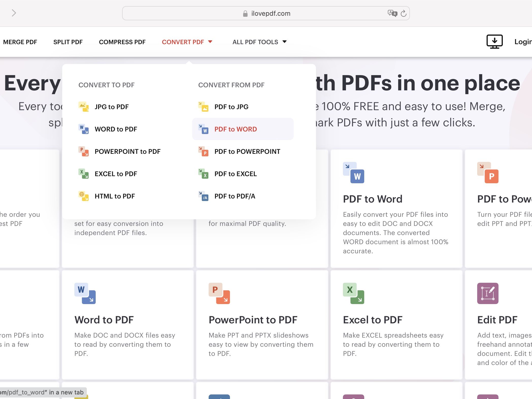Click the PDF to PowerPoint card icon

[487, 173]
